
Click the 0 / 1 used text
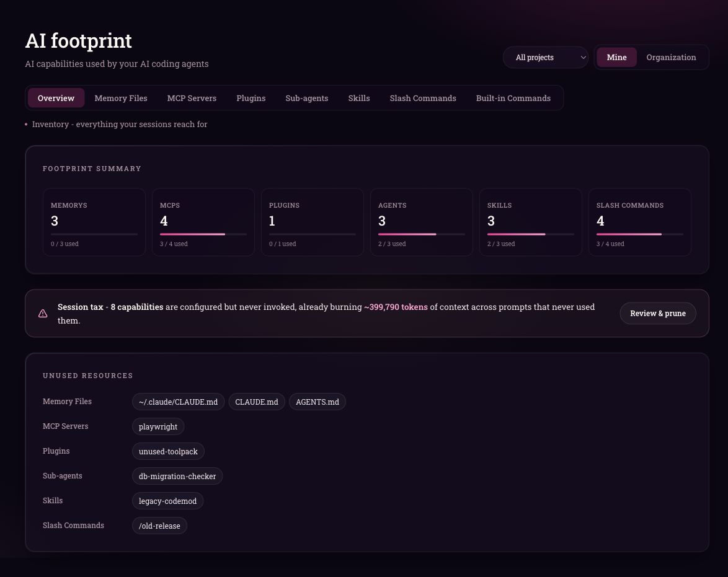(x=282, y=244)
